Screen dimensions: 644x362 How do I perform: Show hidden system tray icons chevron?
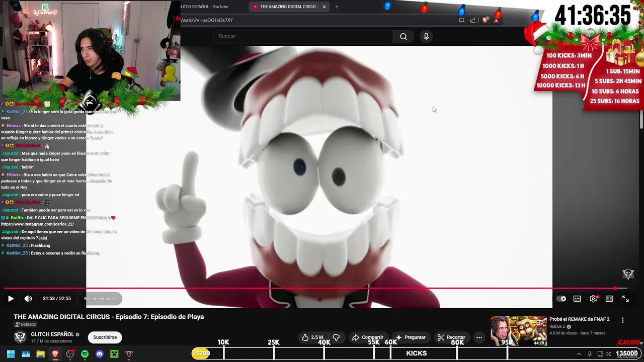pos(579,354)
